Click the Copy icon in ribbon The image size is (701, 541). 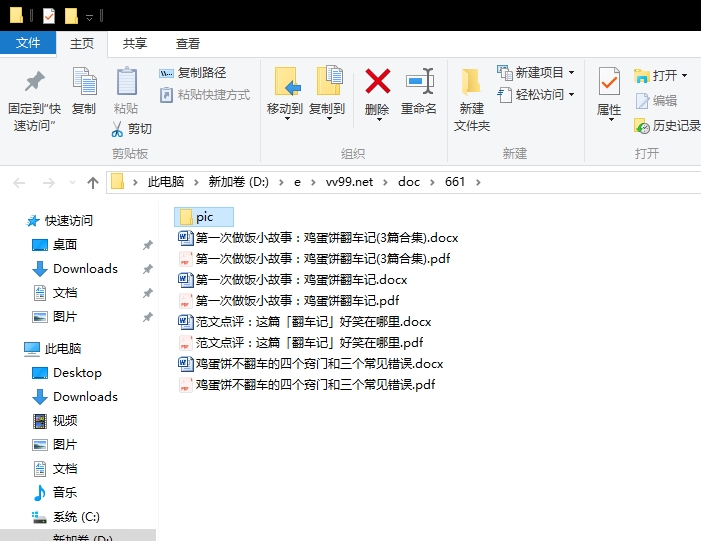pos(84,81)
